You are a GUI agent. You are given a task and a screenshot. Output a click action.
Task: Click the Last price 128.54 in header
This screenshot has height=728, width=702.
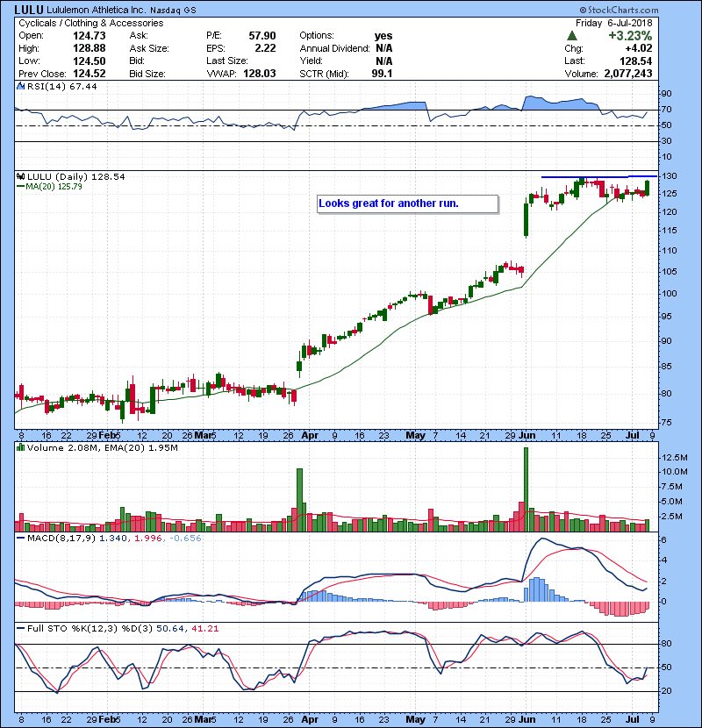(635, 61)
